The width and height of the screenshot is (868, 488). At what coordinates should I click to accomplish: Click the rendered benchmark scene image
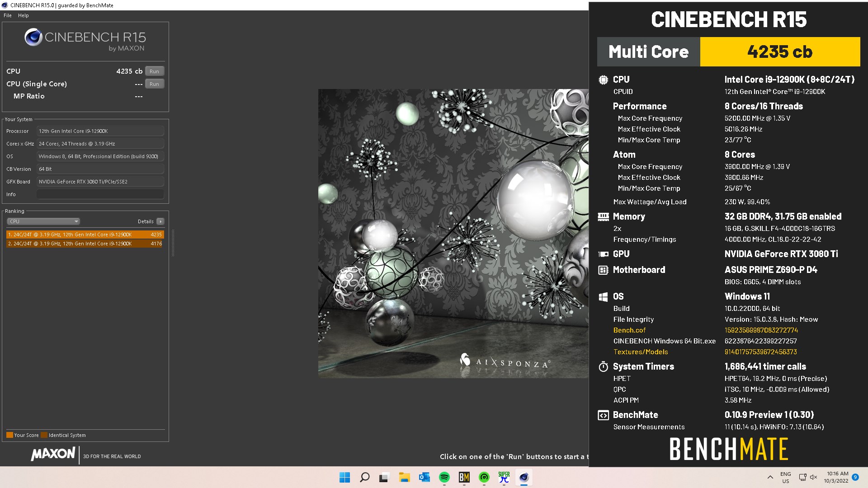click(x=453, y=233)
